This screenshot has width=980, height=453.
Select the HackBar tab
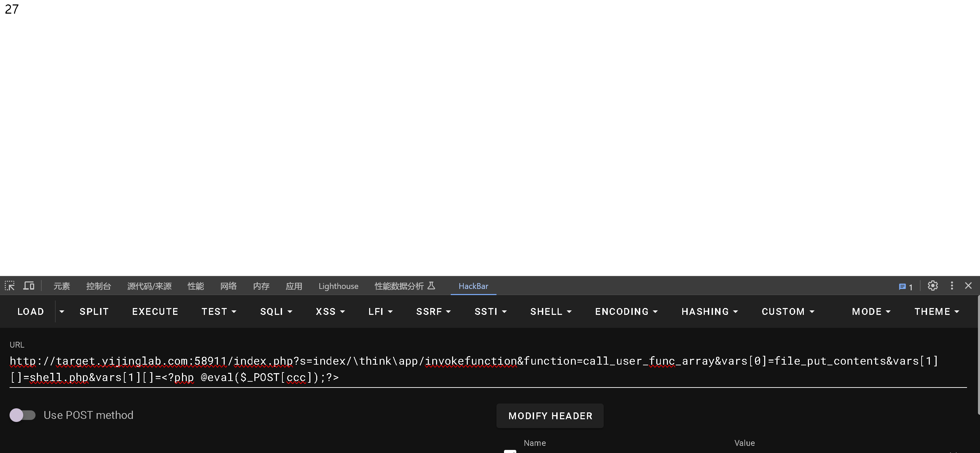[473, 286]
